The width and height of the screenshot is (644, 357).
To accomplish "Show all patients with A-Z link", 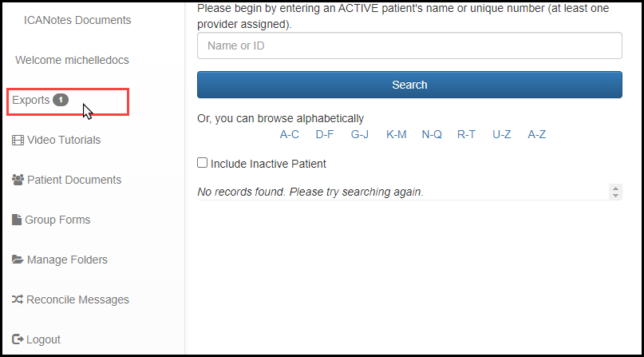I will click(537, 134).
